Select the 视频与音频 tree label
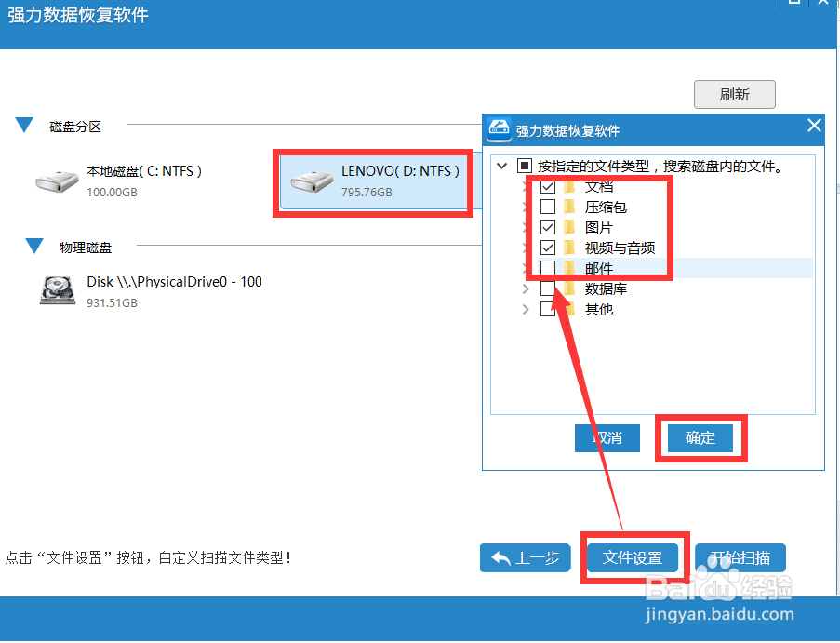The width and height of the screenshot is (840, 643). click(x=620, y=248)
